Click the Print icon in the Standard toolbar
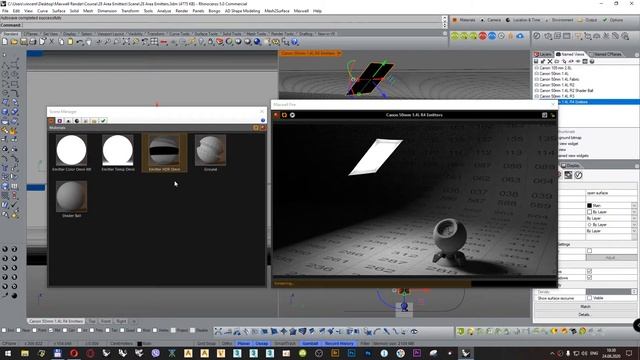The width and height of the screenshot is (640, 360). (33, 42)
